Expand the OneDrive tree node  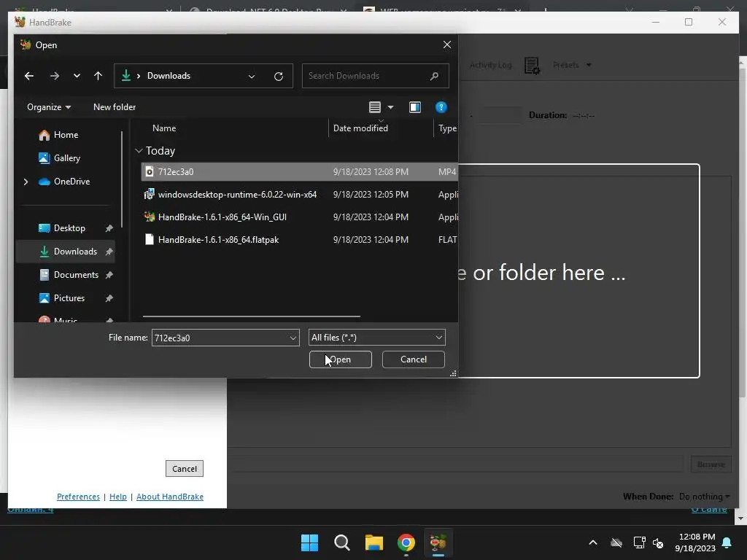point(26,182)
